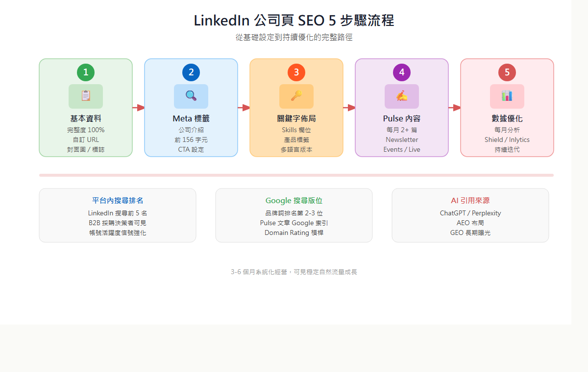The height and width of the screenshot is (372, 588).
Task: Select the 基本資料 heading
Action: (86, 118)
